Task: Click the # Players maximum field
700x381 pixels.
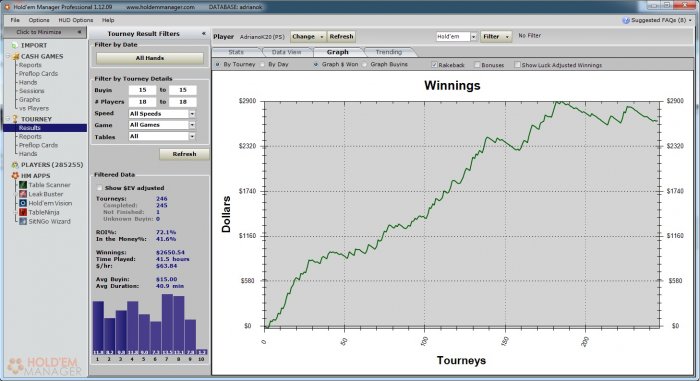Action: pyautogui.click(x=183, y=102)
